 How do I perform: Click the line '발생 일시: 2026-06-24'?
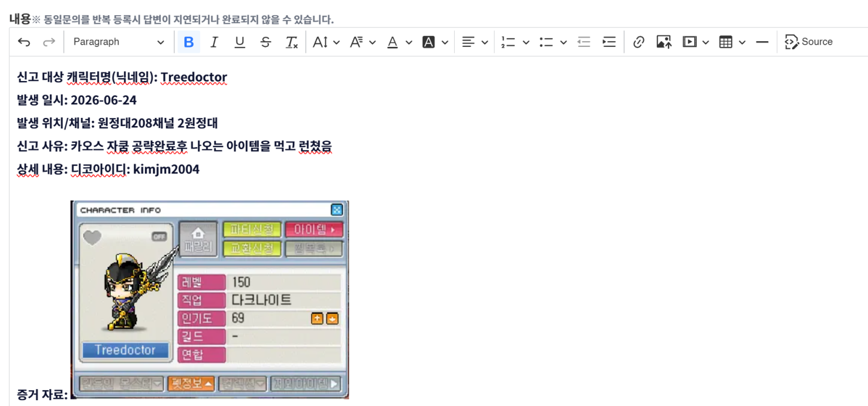77,100
